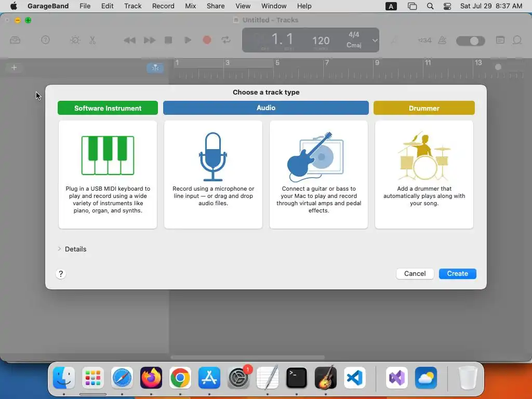The width and height of the screenshot is (532, 399).
Task: Open the LCD display mode dropdown arrow
Action: click(x=375, y=41)
